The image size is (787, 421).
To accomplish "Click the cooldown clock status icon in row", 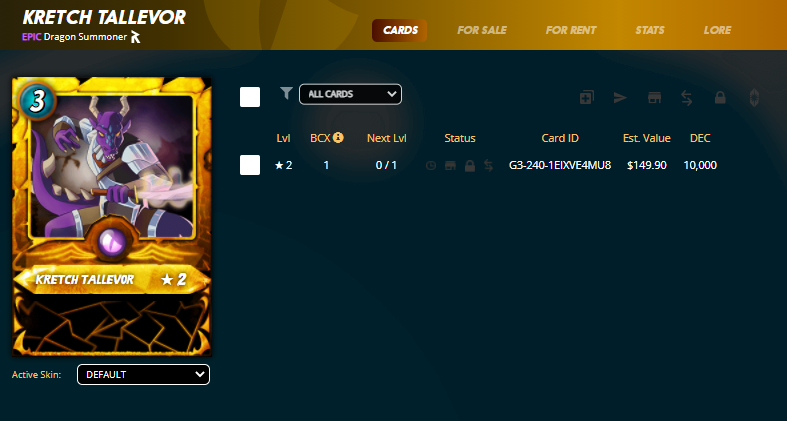I will coord(431,165).
